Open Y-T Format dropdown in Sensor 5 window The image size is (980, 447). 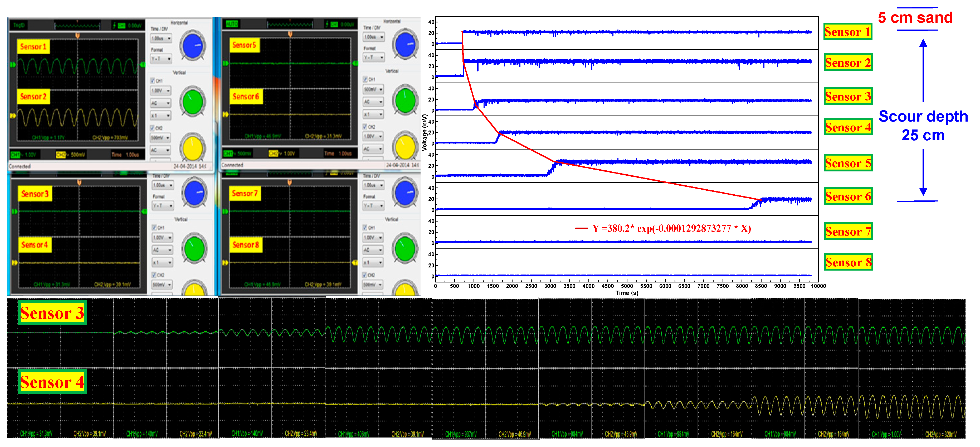pyautogui.click(x=374, y=57)
